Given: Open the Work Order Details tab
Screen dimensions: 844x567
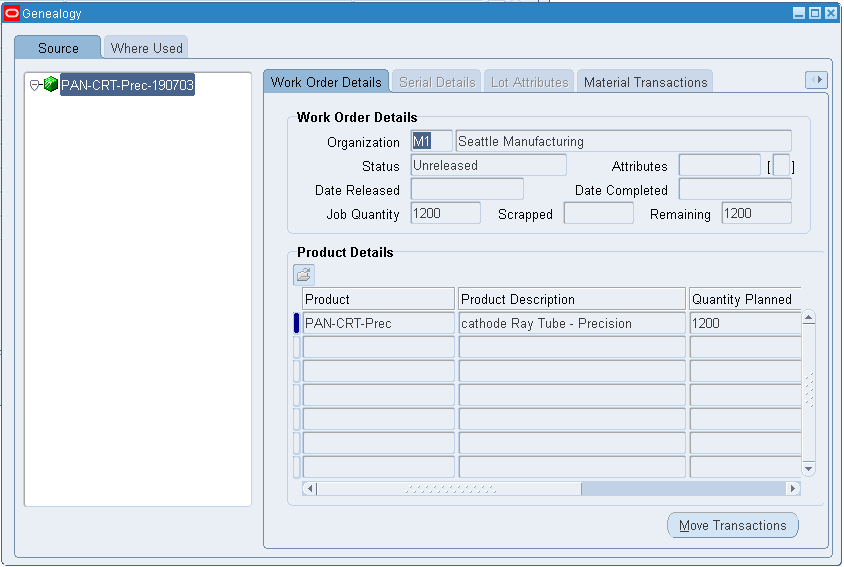Looking at the screenshot, I should tap(326, 82).
